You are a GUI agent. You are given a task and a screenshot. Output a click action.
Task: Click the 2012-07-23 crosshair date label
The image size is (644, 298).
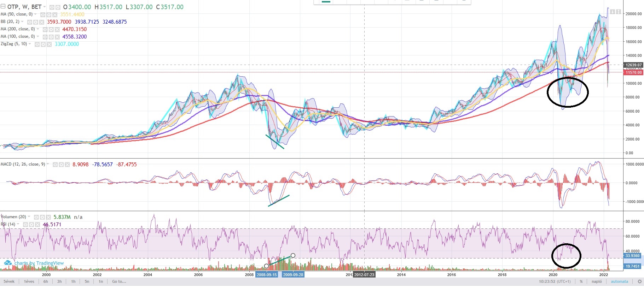(364, 274)
